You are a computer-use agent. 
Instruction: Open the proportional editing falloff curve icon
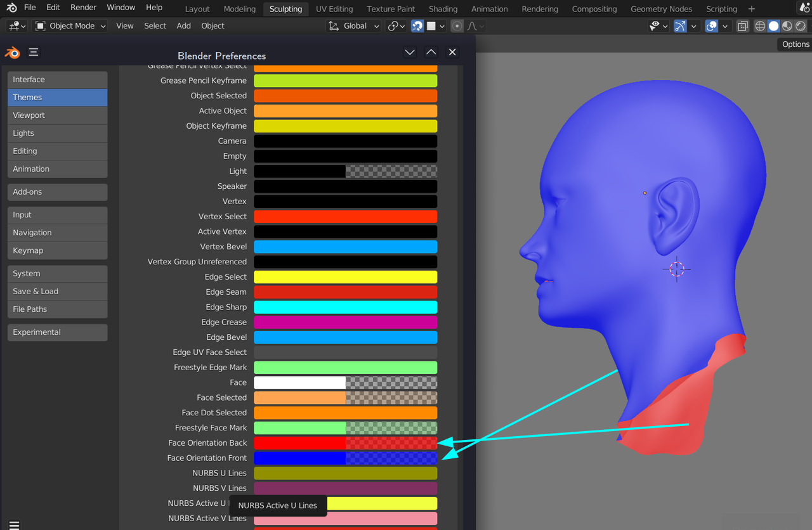click(472, 26)
